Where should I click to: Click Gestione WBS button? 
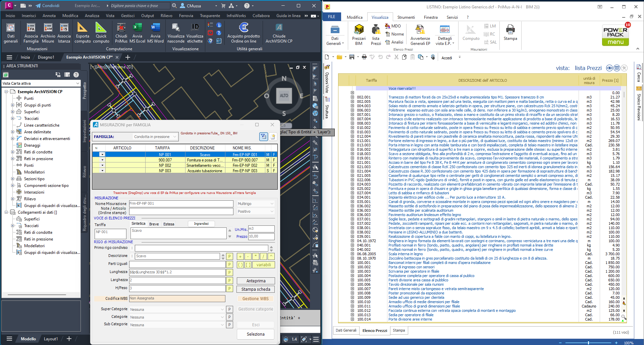click(256, 298)
